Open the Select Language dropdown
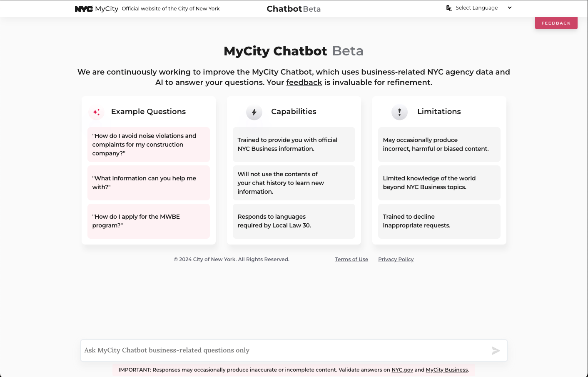 point(476,7)
